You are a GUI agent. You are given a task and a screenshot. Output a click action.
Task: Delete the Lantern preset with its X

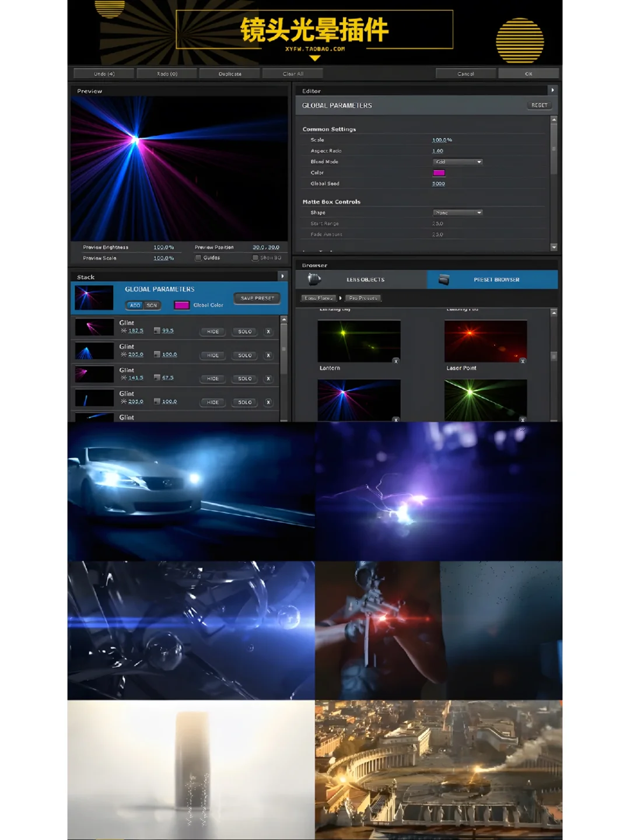pyautogui.click(x=396, y=361)
